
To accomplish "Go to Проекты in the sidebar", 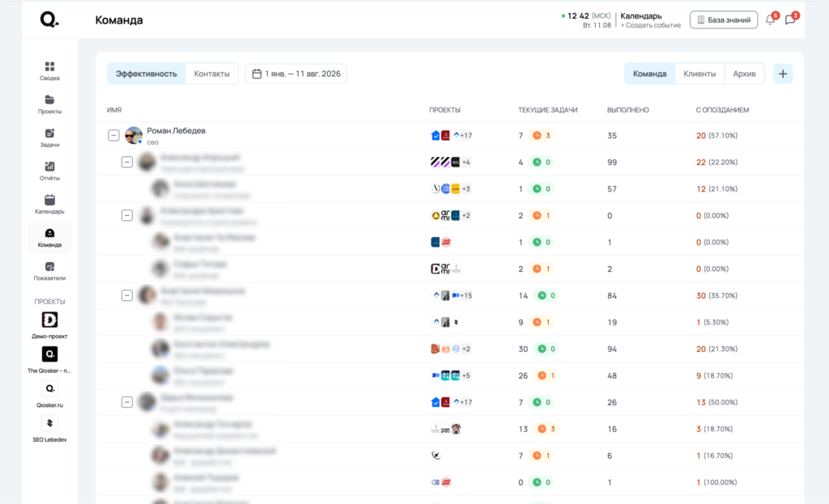I will [x=49, y=104].
